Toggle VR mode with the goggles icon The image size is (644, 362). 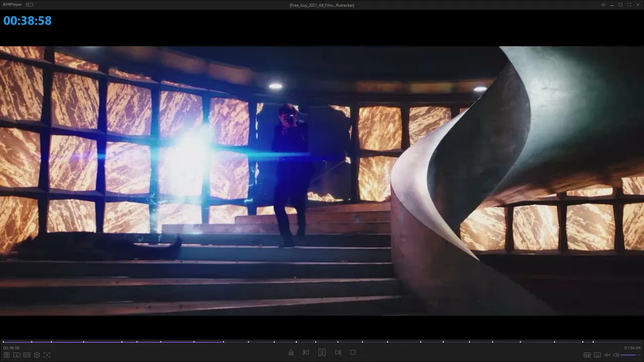pyautogui.click(x=27, y=355)
